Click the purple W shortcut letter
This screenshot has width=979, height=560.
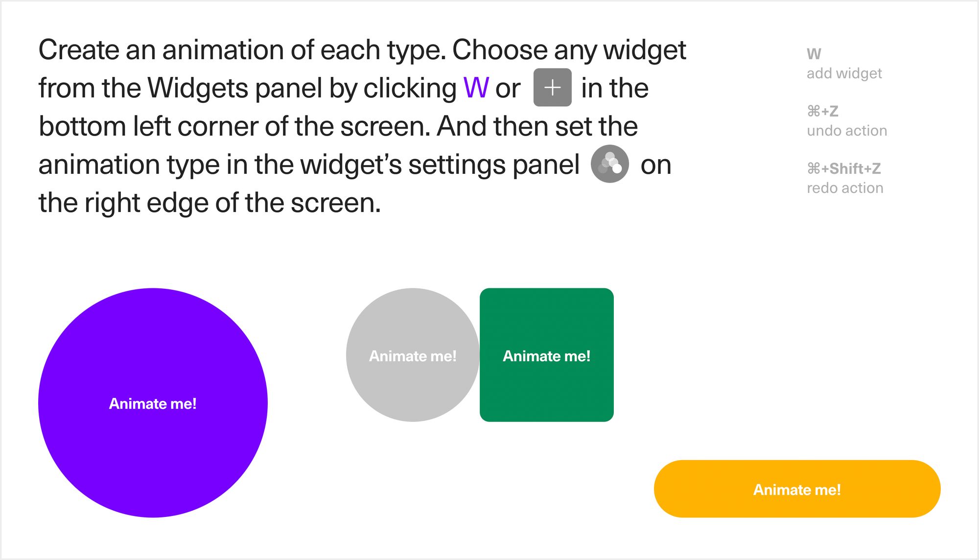point(476,88)
